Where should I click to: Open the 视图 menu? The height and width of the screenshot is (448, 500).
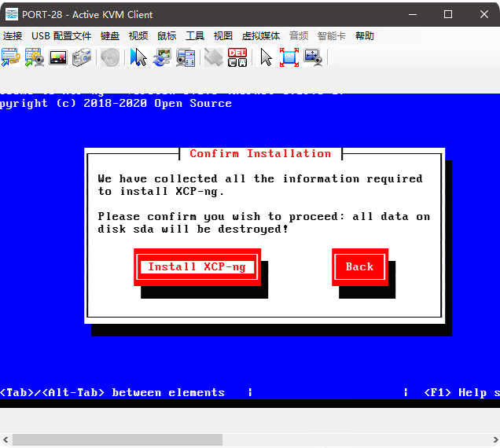223,35
